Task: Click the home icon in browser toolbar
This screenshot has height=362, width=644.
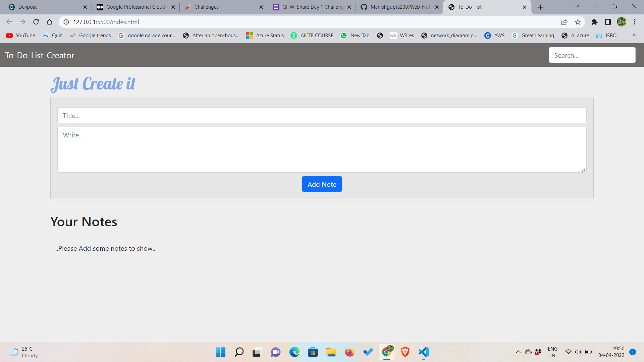Action: click(50, 22)
